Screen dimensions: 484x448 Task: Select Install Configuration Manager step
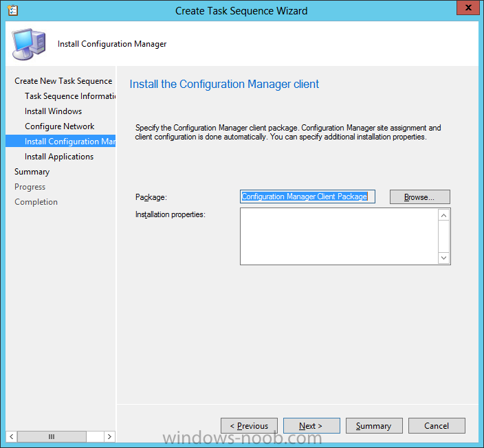point(60,141)
